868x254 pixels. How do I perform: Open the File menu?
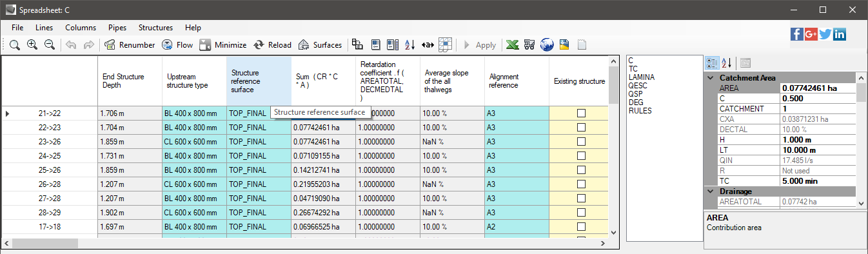pos(17,28)
